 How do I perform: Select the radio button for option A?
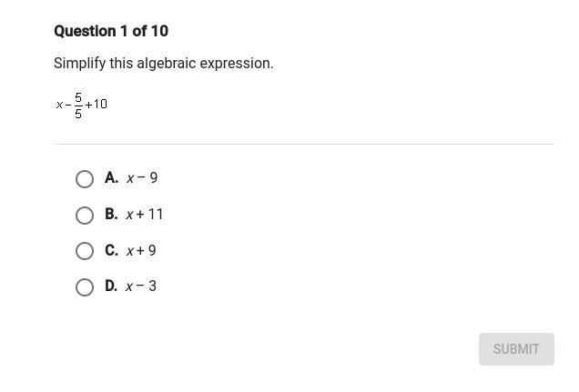coord(85,179)
